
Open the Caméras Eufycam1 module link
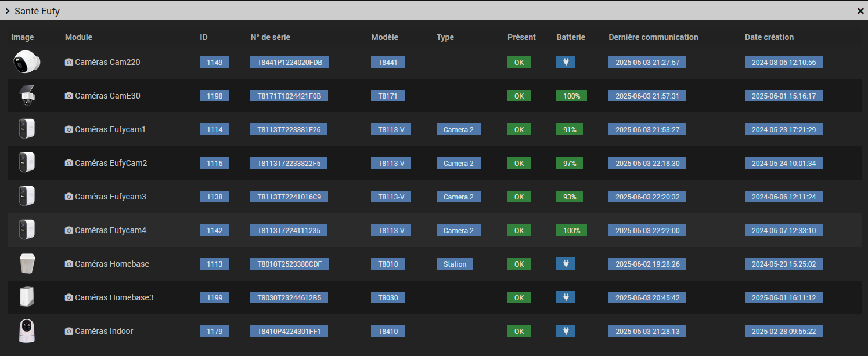110,129
